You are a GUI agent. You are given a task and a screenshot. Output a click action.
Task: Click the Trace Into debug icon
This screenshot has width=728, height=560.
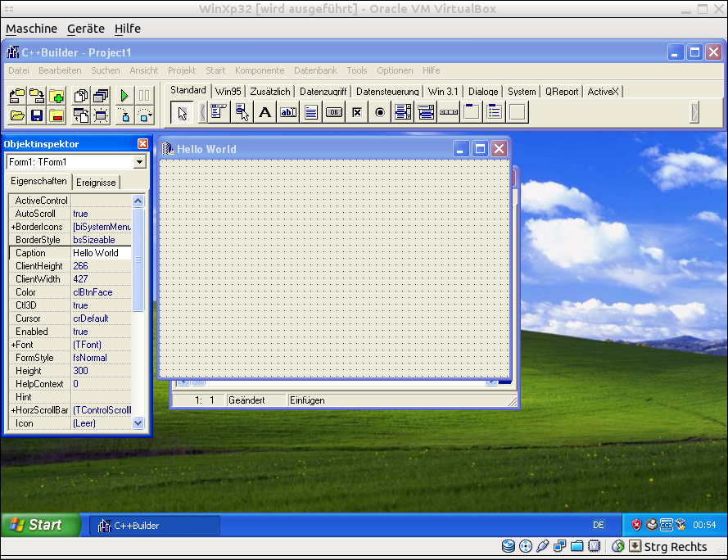124,115
